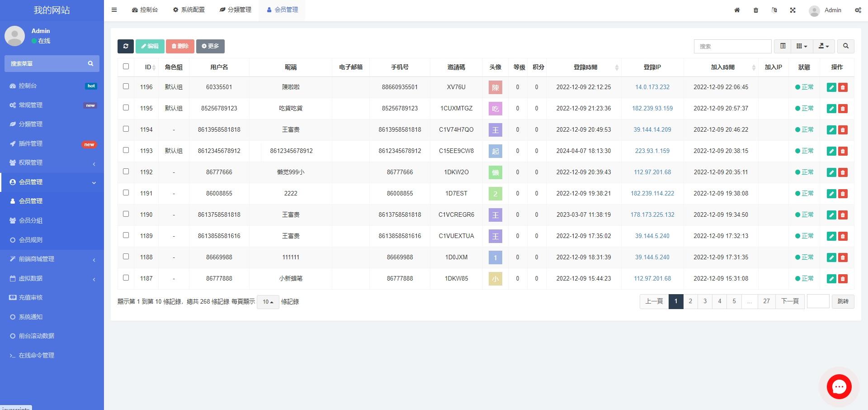Edit row 1189 with green pencil icon
Viewport: 868px width, 410px height.
click(x=831, y=236)
